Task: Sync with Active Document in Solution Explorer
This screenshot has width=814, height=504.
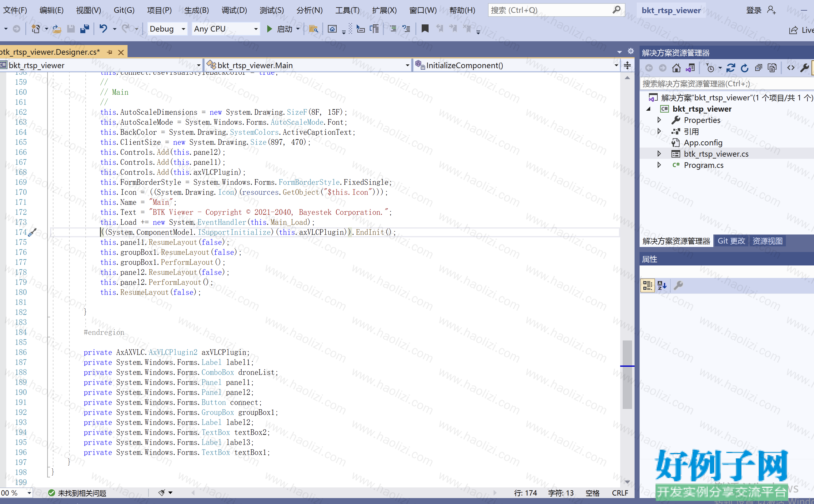Action: pos(731,68)
